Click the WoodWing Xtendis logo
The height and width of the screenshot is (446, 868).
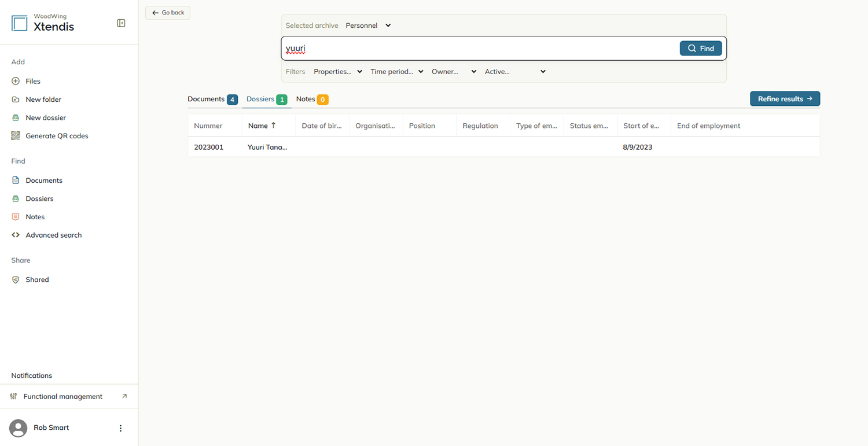point(43,23)
